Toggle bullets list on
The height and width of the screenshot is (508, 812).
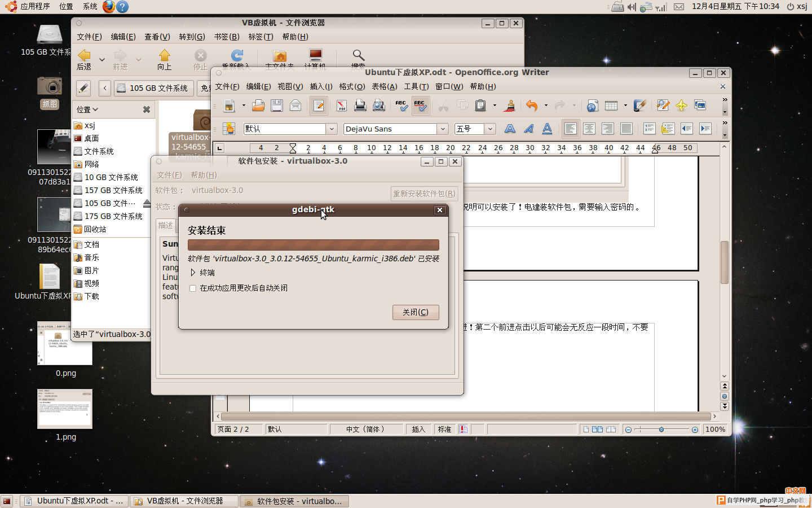pos(668,129)
